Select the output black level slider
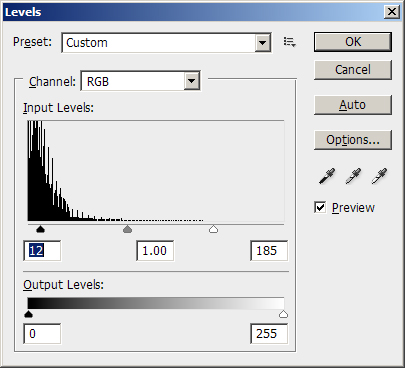Screen dimensions: 405x368 tap(29, 314)
